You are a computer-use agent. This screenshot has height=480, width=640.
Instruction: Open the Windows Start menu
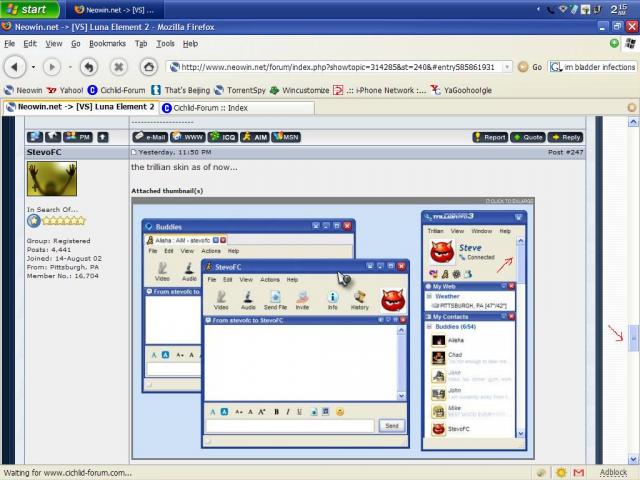[30, 9]
